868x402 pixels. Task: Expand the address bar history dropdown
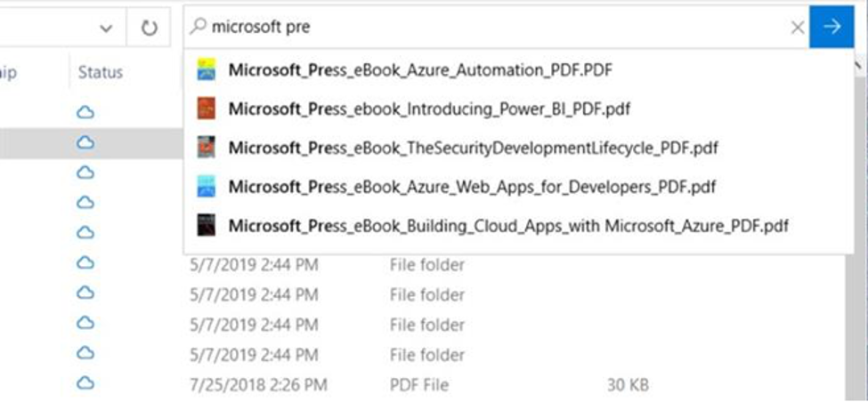click(106, 28)
